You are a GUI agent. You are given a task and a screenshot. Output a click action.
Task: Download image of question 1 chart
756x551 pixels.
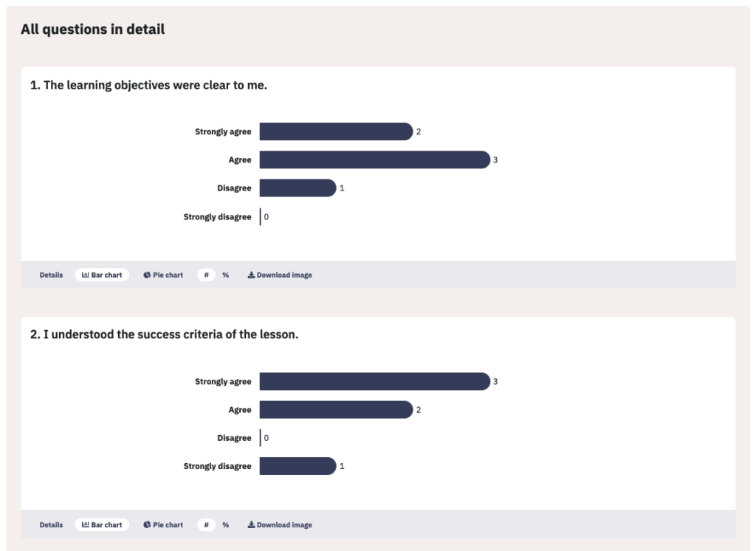click(x=280, y=275)
